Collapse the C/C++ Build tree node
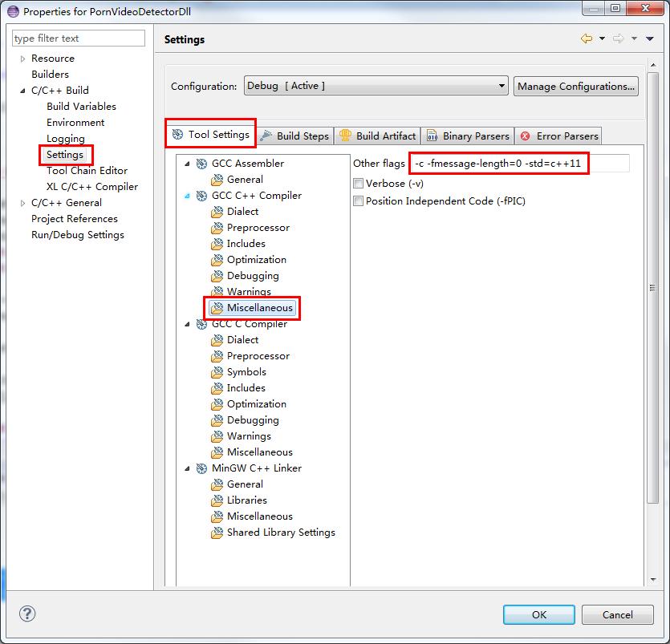This screenshot has width=670, height=644. [x=22, y=91]
